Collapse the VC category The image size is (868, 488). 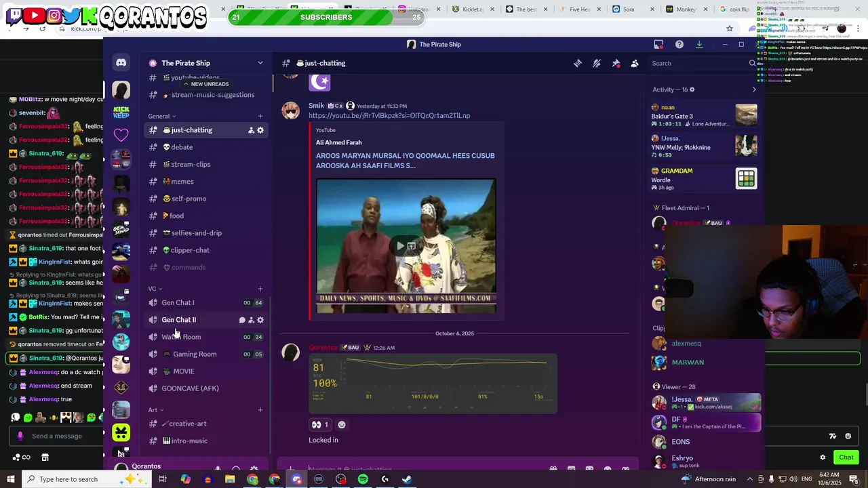(155, 289)
